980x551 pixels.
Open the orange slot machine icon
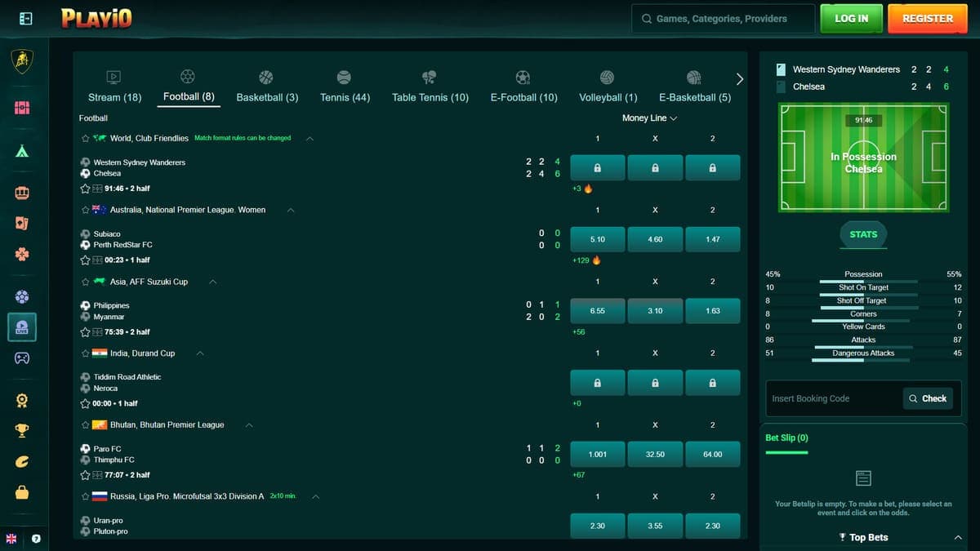tap(22, 193)
